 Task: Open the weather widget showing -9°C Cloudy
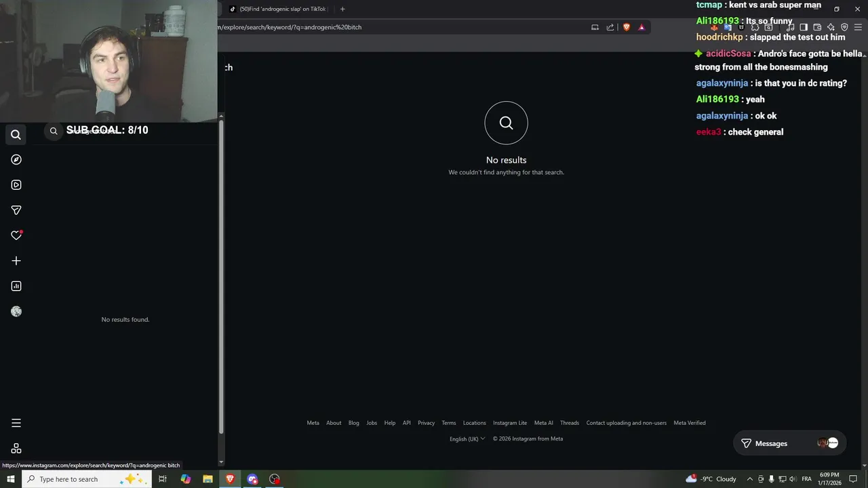(x=711, y=479)
